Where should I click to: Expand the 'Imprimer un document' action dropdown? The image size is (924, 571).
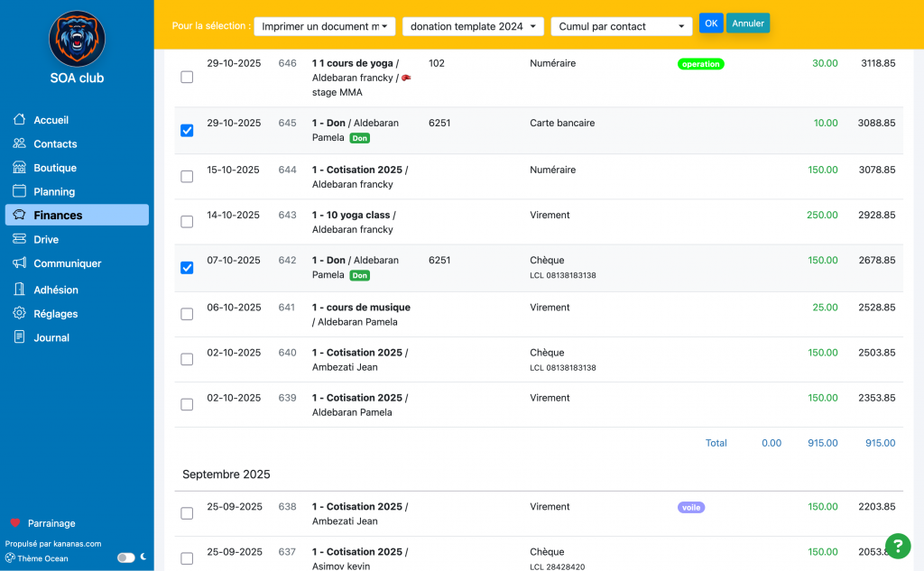click(325, 26)
